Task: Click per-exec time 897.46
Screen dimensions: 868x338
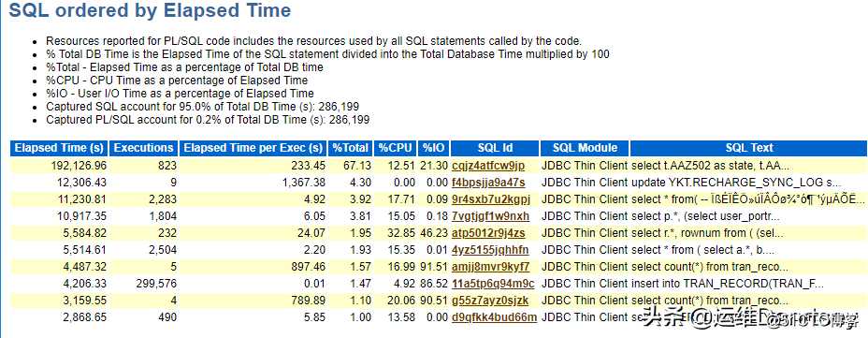Action: [309, 267]
